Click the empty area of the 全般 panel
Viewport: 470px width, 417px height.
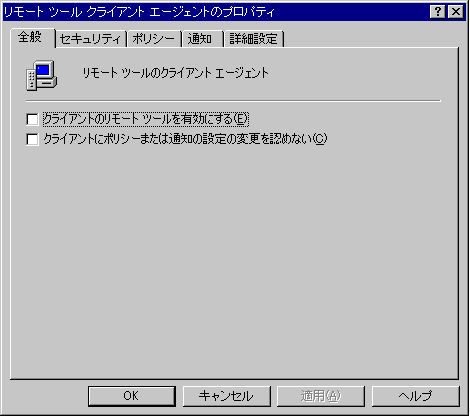(x=233, y=260)
